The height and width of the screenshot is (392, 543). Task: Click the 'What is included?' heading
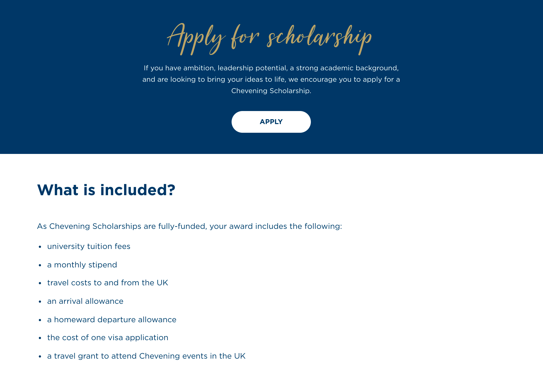(x=106, y=190)
